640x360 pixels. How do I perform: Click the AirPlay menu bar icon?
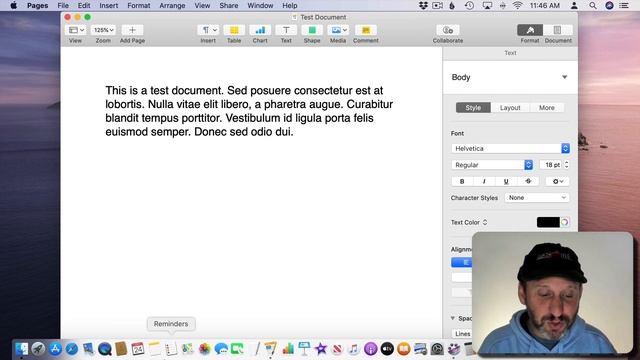pyautogui.click(x=487, y=5)
